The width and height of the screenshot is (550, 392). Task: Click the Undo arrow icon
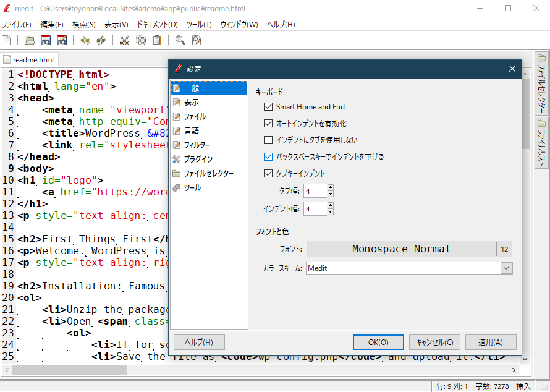[85, 40]
